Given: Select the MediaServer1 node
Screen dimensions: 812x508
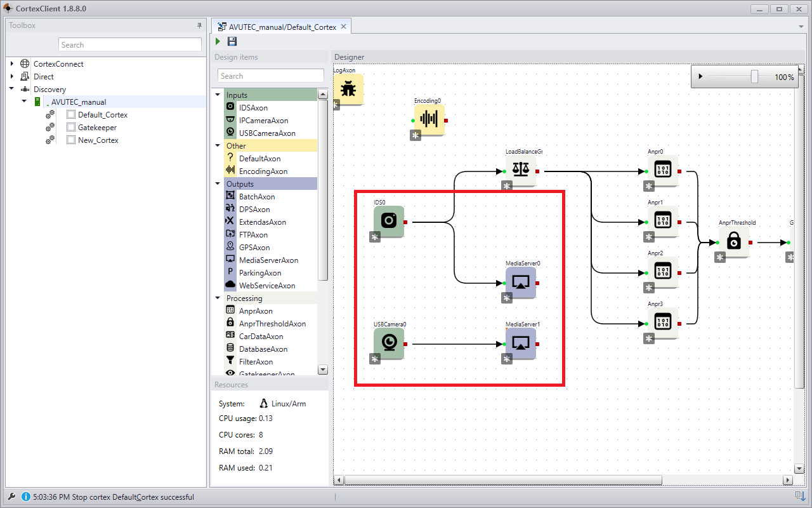Looking at the screenshot, I should (x=521, y=344).
